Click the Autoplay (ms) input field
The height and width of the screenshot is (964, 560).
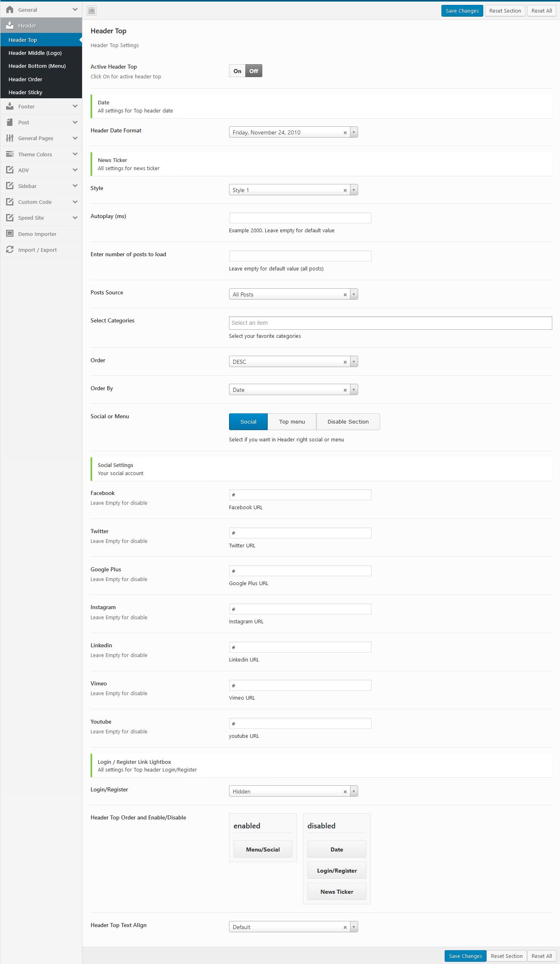coord(300,218)
